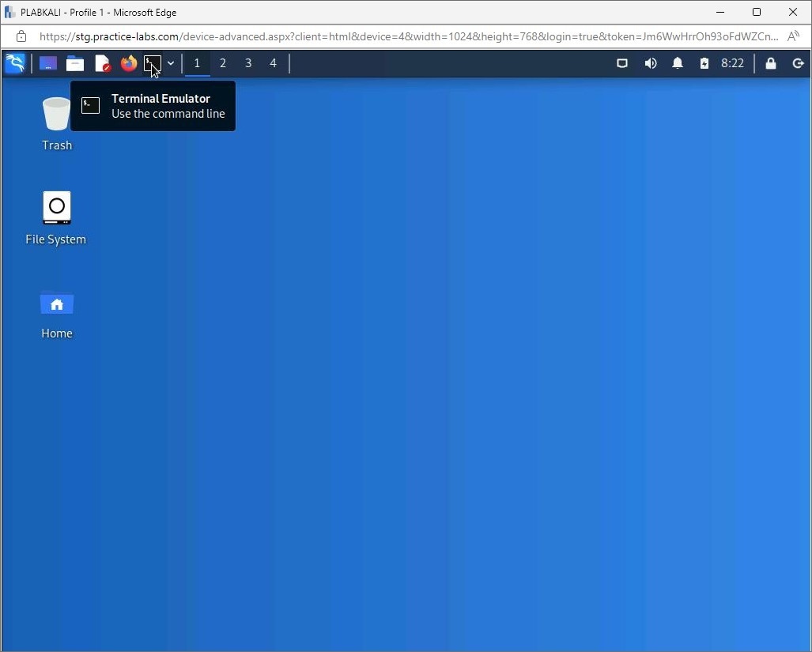The width and height of the screenshot is (812, 652).
Task: Switch to workspace 4
Action: pos(274,63)
